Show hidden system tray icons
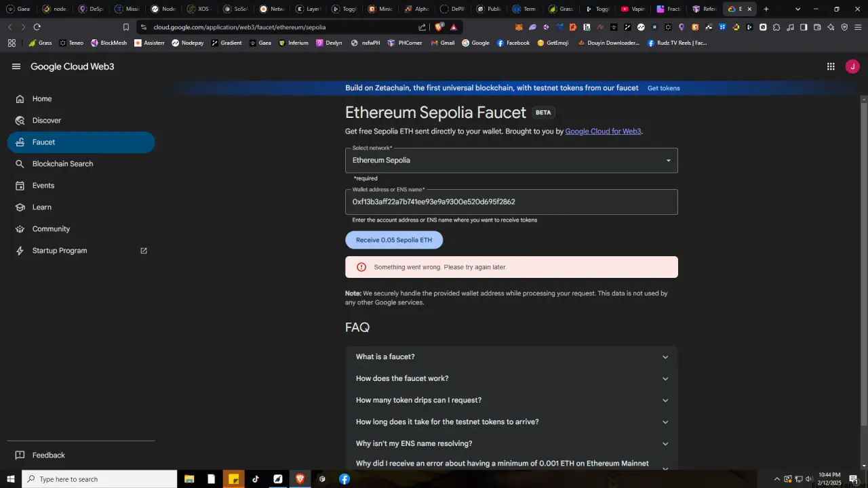Viewport: 868px width, 488px height. click(x=777, y=479)
